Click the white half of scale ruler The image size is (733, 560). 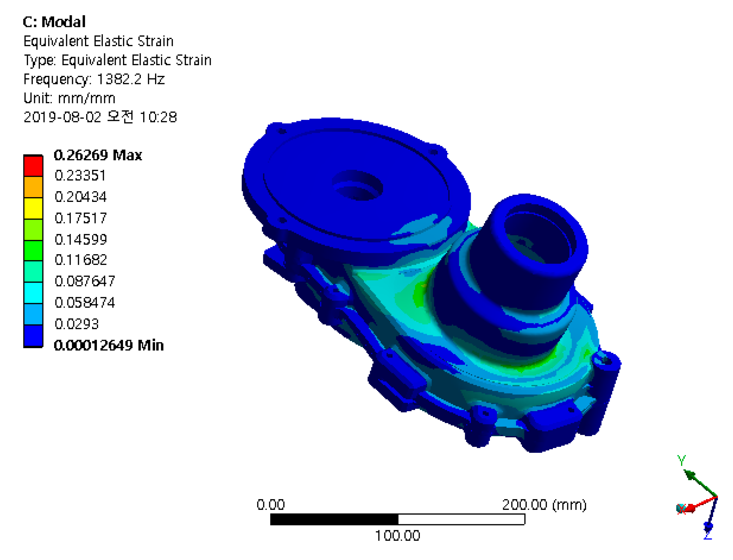[x=461, y=519]
